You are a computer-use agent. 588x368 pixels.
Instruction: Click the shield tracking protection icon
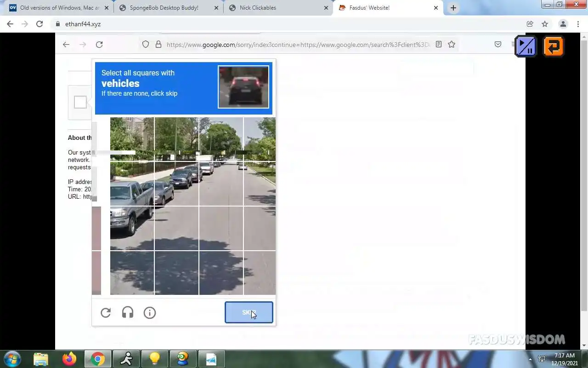pos(146,45)
